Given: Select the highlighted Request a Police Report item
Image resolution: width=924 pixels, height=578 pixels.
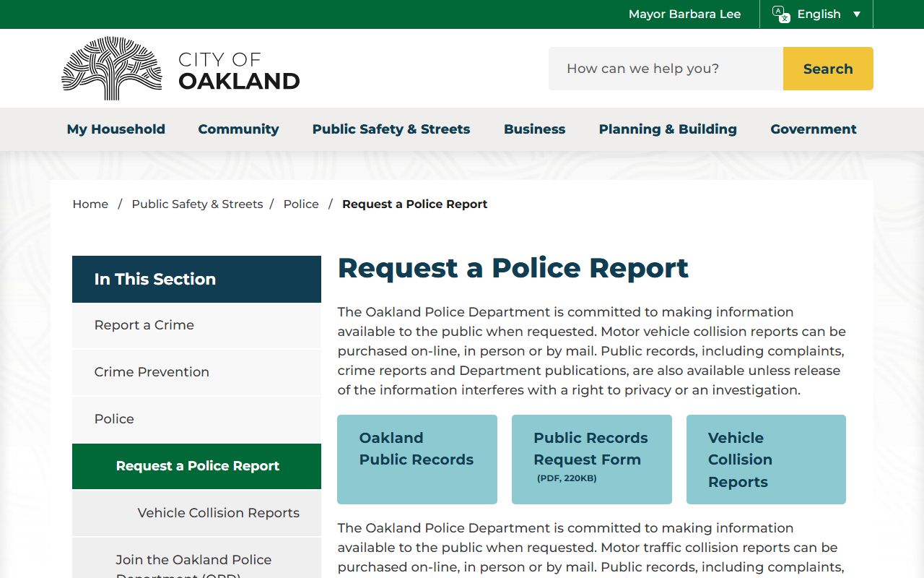Looking at the screenshot, I should click(x=196, y=466).
